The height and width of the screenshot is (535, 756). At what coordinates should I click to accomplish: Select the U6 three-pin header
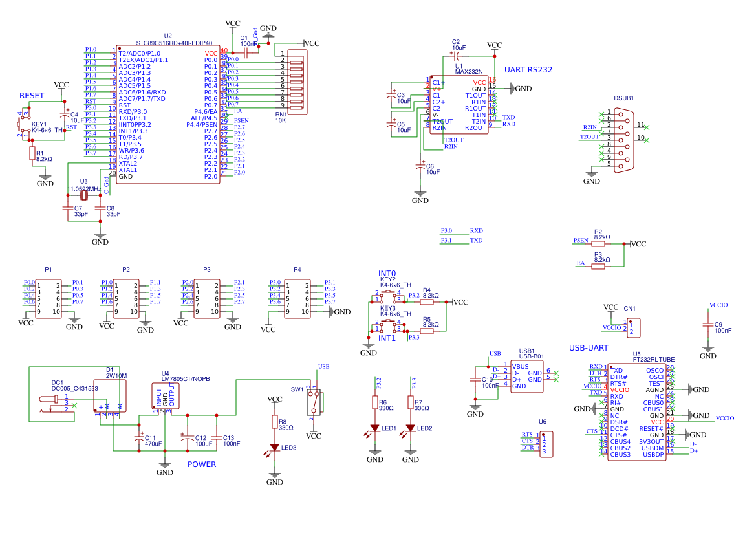546,444
